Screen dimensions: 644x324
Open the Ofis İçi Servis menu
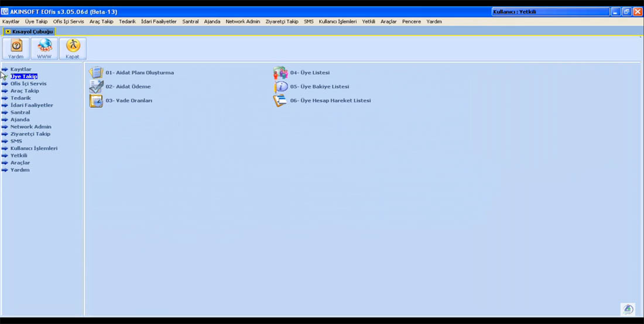click(68, 22)
